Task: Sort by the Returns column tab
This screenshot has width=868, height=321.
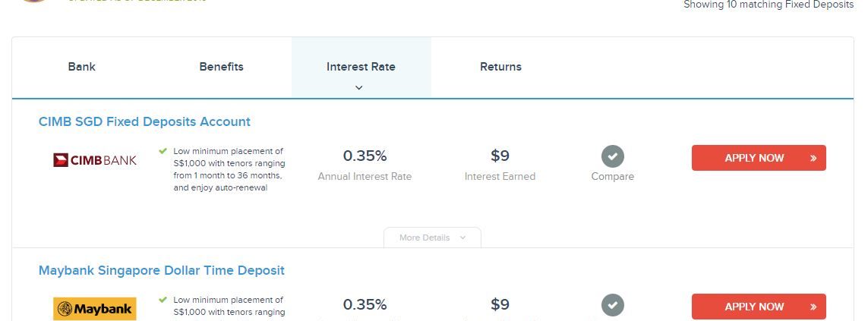Action: tap(500, 67)
